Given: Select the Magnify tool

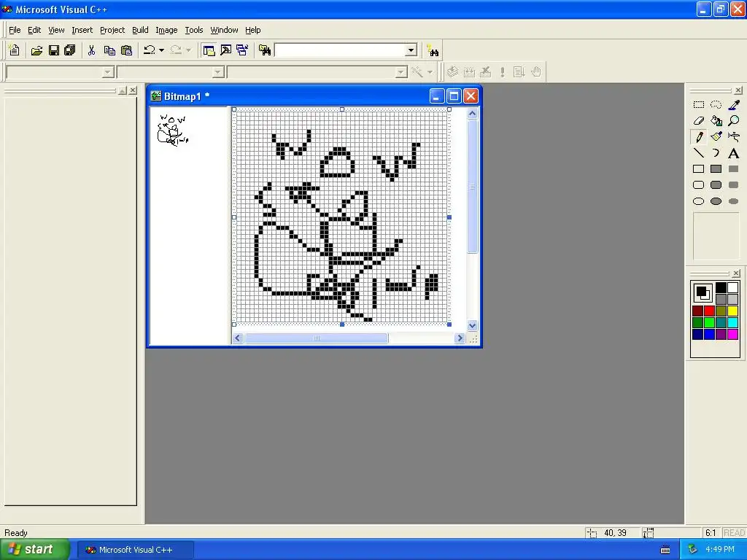Looking at the screenshot, I should [x=734, y=121].
